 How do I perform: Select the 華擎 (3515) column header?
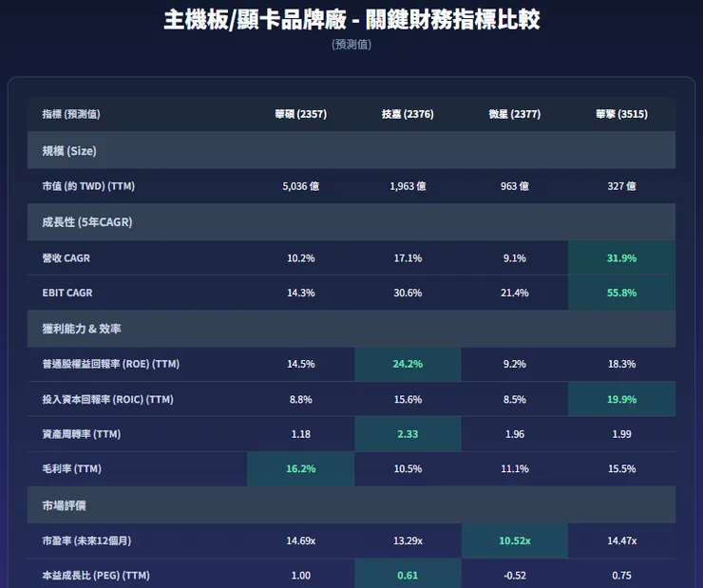[x=622, y=114]
